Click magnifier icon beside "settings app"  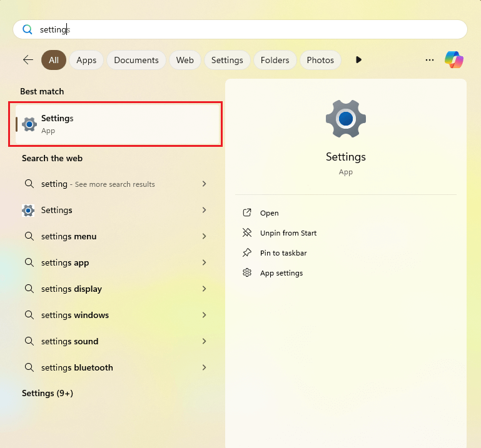pyautogui.click(x=29, y=262)
